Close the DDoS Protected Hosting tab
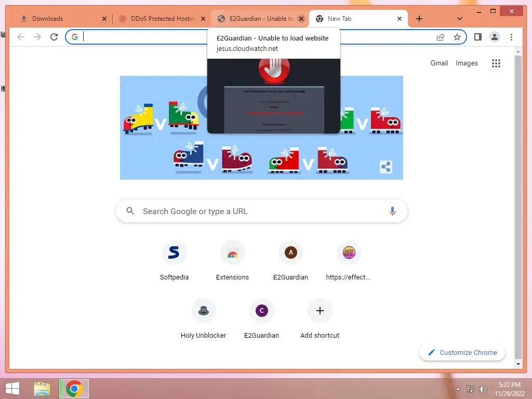 pyautogui.click(x=203, y=19)
